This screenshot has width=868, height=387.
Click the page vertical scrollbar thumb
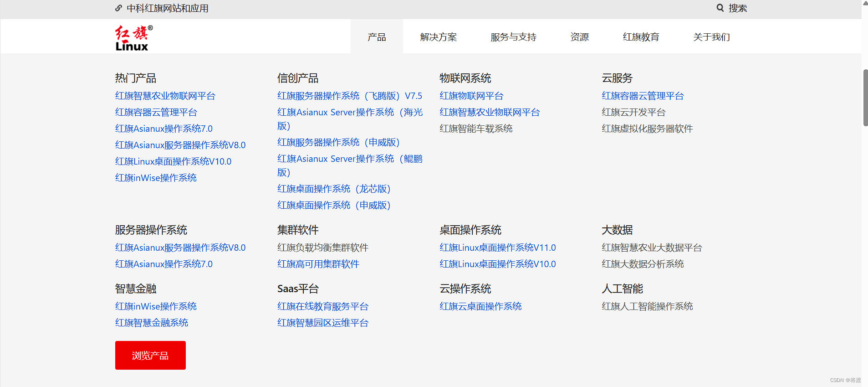(x=865, y=98)
